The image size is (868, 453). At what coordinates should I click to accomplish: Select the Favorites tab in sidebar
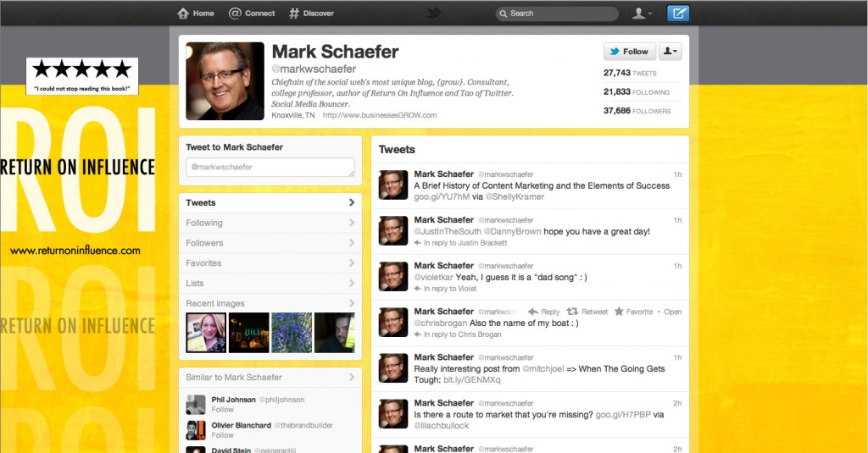pos(270,263)
